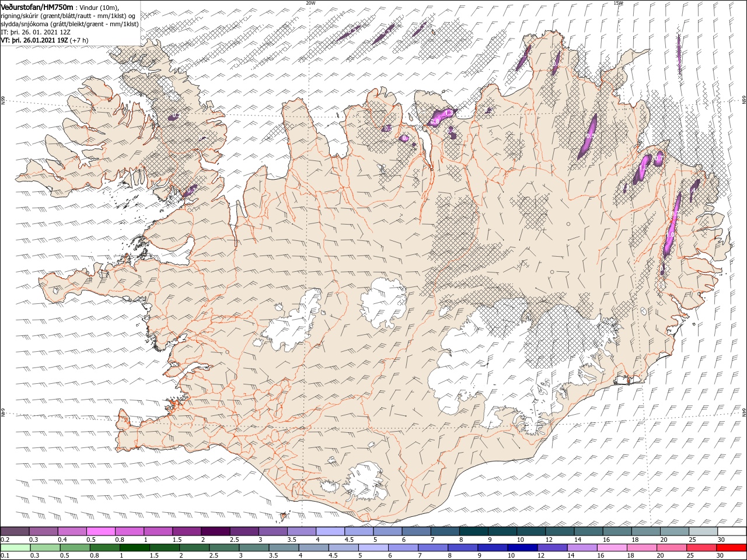747x560 pixels.
Task: Click the '0.1' label under the bottom legend row
Action: pos(5,556)
